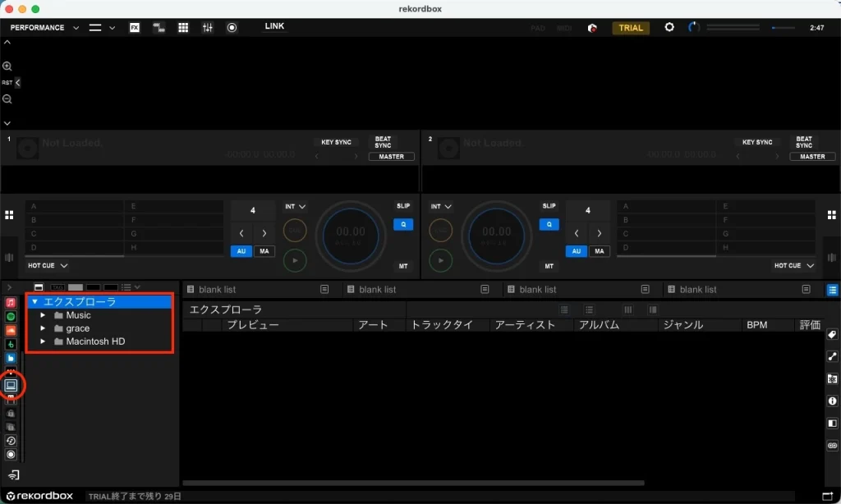Open the FX panel icon in toolbar
The image size is (841, 504).
tap(136, 27)
